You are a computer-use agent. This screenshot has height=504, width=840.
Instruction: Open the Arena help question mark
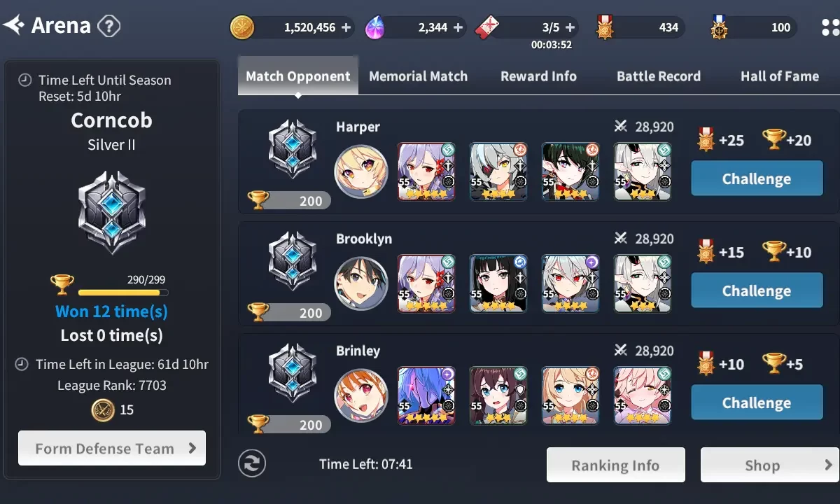pyautogui.click(x=108, y=27)
